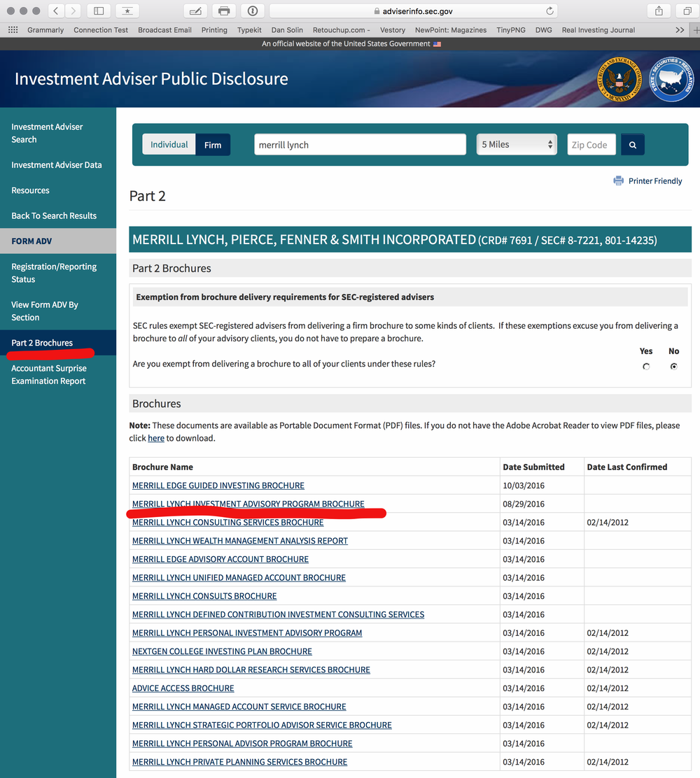Open the Share toolbar icon
700x778 pixels.
(659, 11)
